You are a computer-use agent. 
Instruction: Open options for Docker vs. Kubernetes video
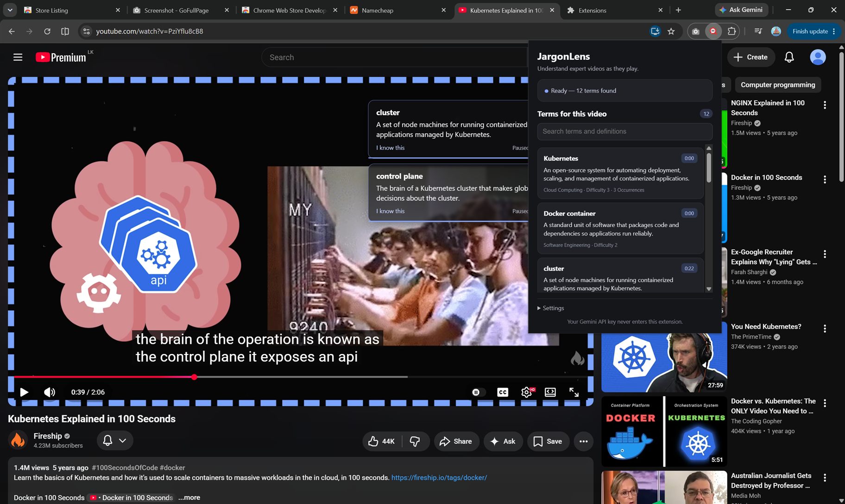[825, 403]
